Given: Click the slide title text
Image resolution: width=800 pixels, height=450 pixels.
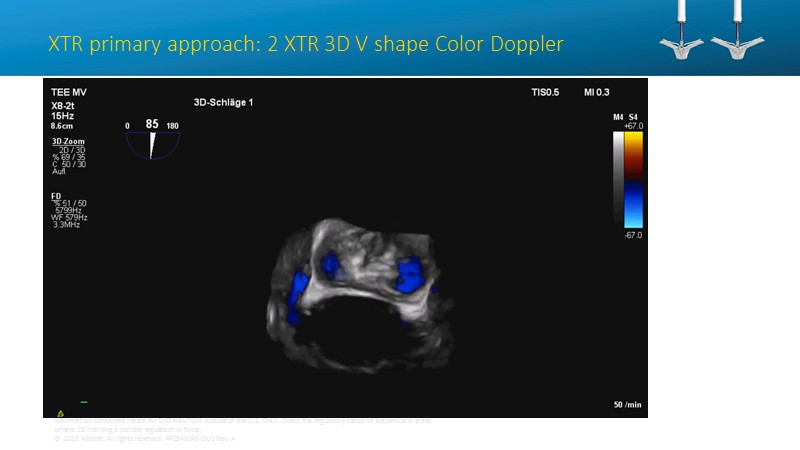Looking at the screenshot, I should [305, 45].
